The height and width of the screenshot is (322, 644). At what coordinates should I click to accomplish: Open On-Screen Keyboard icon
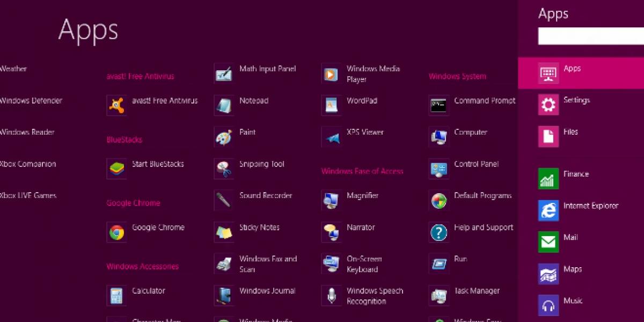(x=331, y=264)
